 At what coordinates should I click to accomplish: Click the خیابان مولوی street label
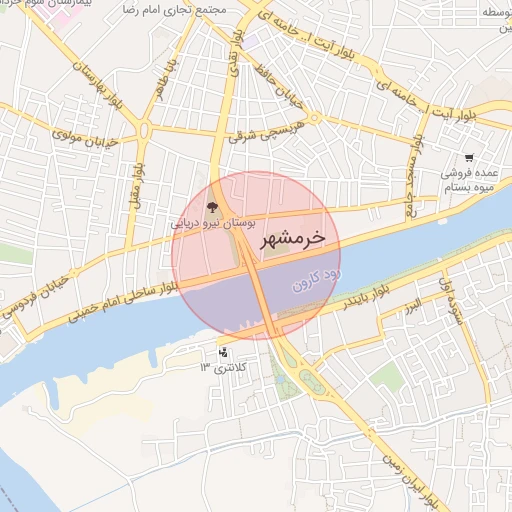85,139
